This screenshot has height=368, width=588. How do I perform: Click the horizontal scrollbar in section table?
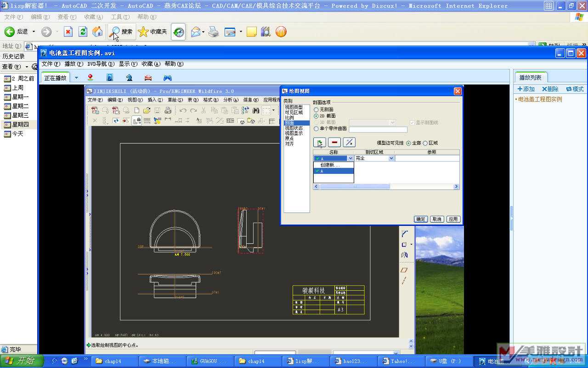click(386, 187)
